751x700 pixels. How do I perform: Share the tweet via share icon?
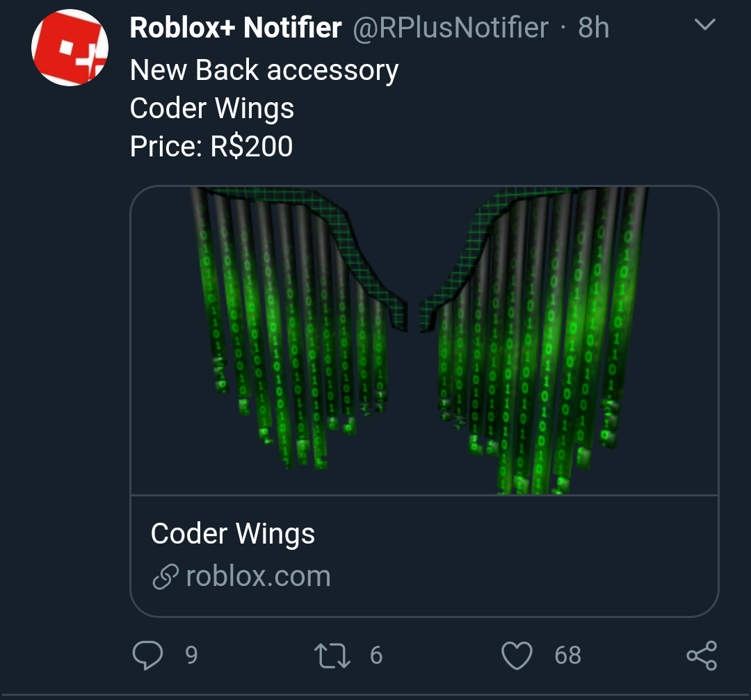point(702,655)
